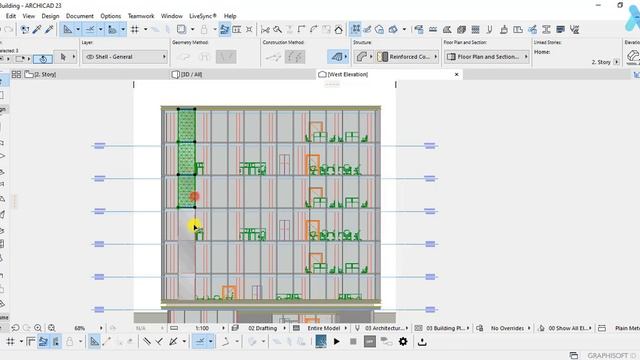Click the arrow selection tool icon
The height and width of the screenshot is (360, 640).
coord(63,57)
